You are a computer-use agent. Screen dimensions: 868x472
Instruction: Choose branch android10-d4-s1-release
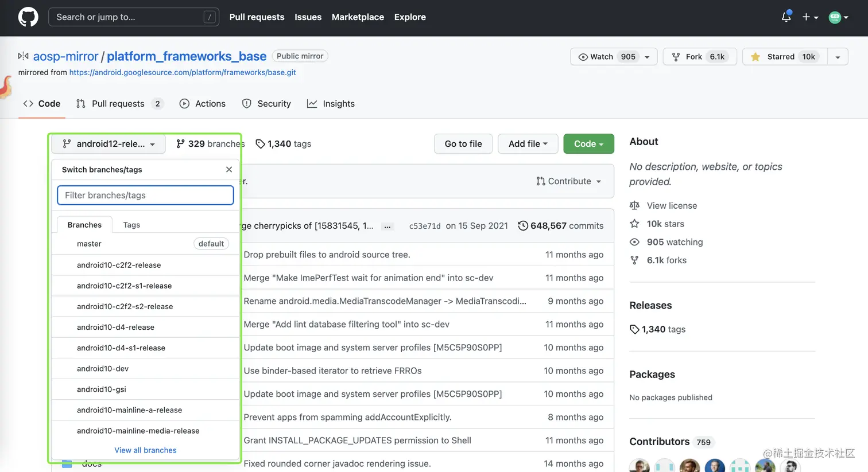(145, 348)
